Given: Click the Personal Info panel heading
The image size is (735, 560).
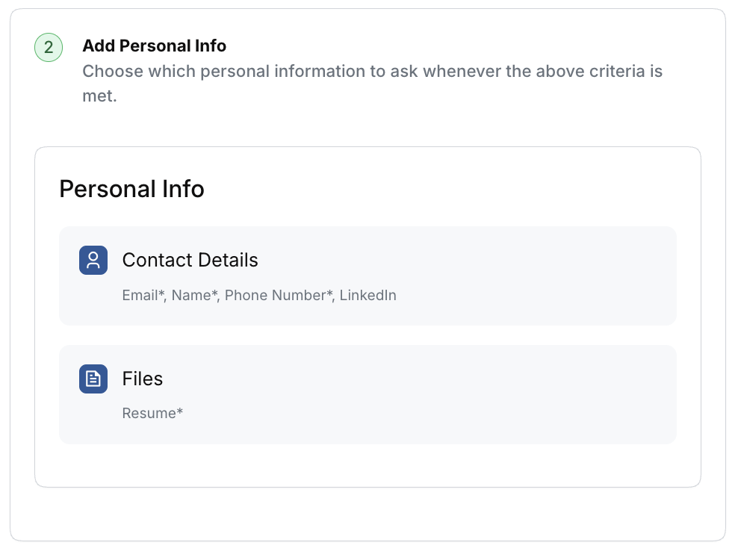Looking at the screenshot, I should pos(131,189).
